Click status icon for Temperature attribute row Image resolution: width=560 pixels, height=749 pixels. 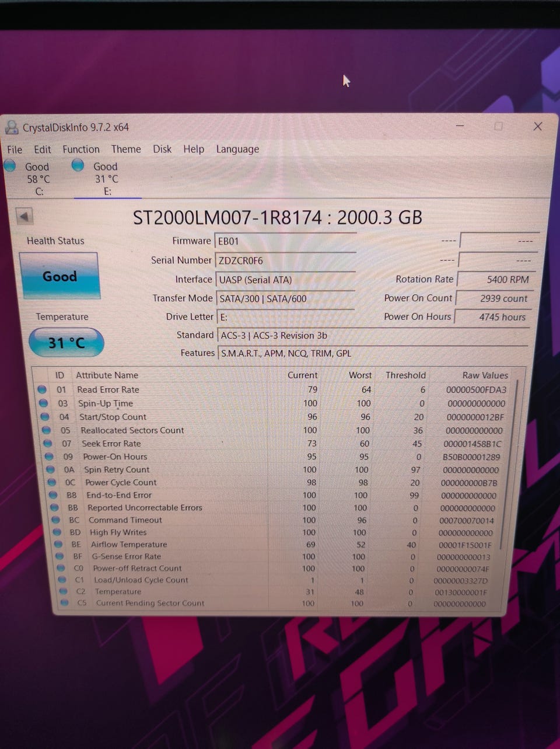coord(64,591)
